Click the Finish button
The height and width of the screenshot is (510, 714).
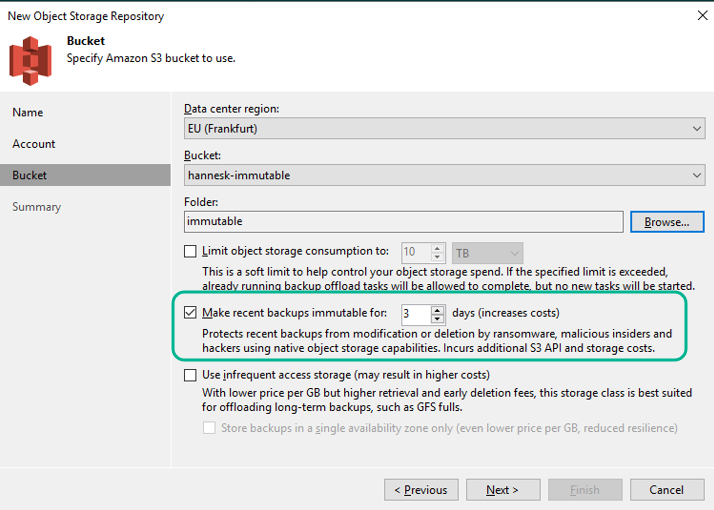point(585,490)
